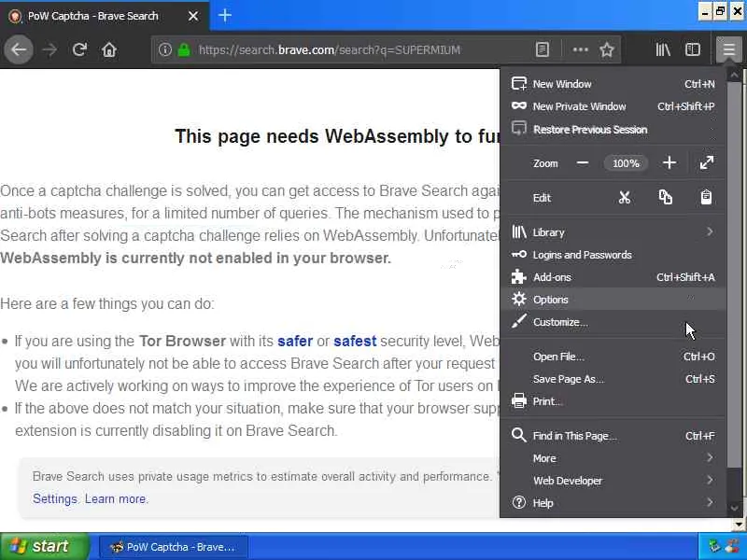747x560 pixels.
Task: Click the 'safer' security level link
Action: point(295,341)
